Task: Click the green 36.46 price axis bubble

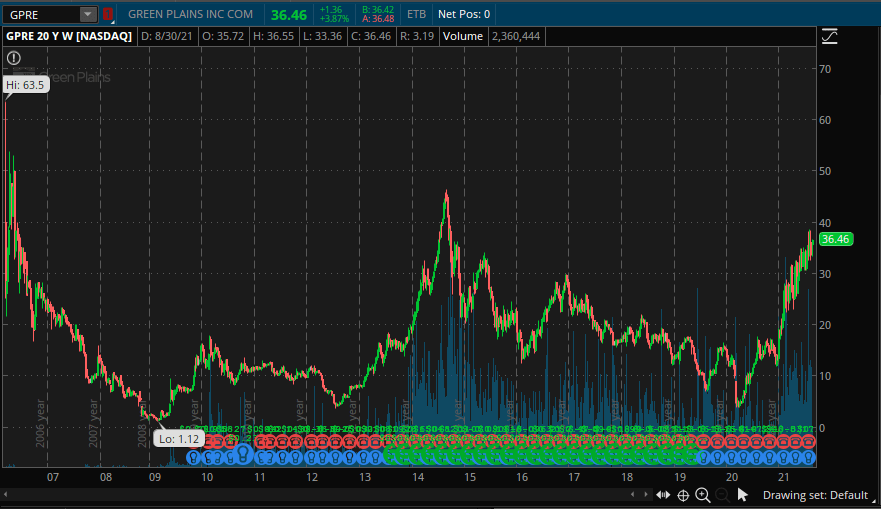Action: coord(835,239)
